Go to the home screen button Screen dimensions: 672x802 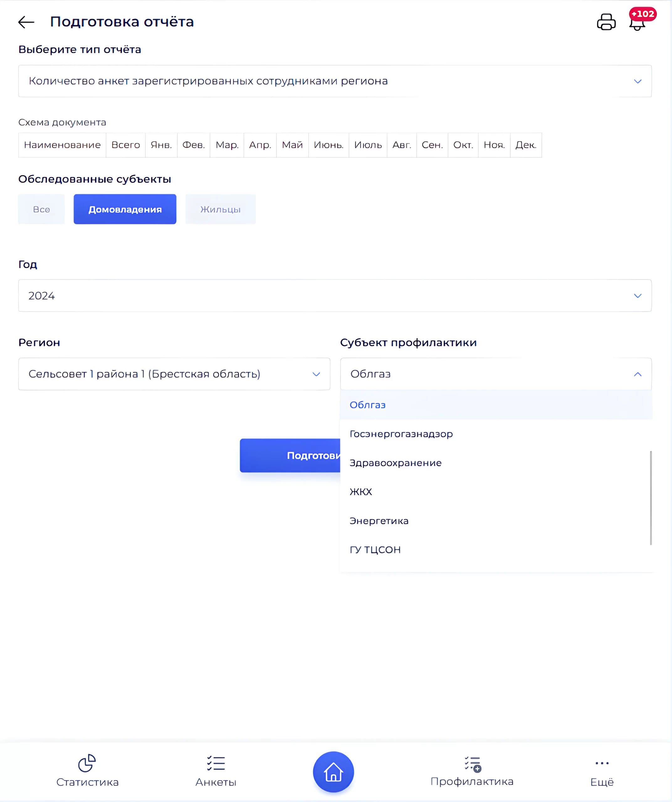pos(333,772)
